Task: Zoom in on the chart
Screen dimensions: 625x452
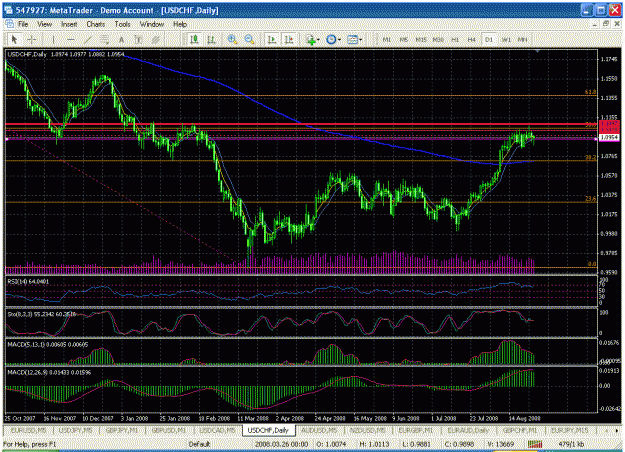Action: (232, 39)
